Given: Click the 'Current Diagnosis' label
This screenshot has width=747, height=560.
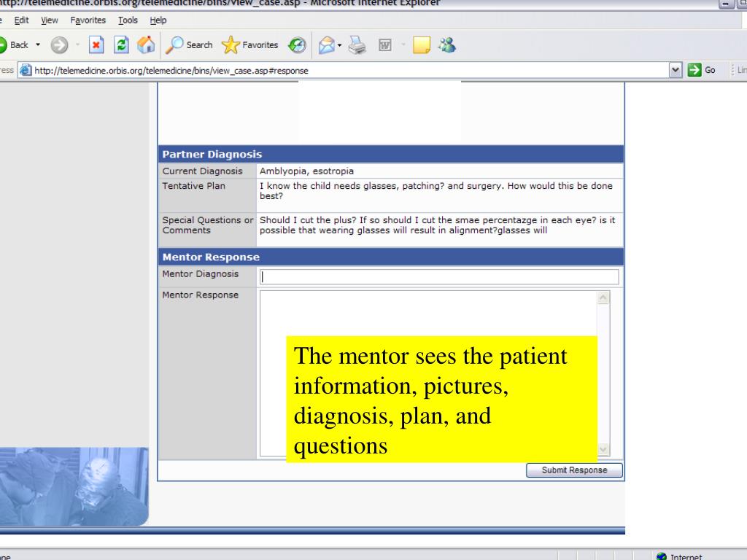Looking at the screenshot, I should 202,171.
